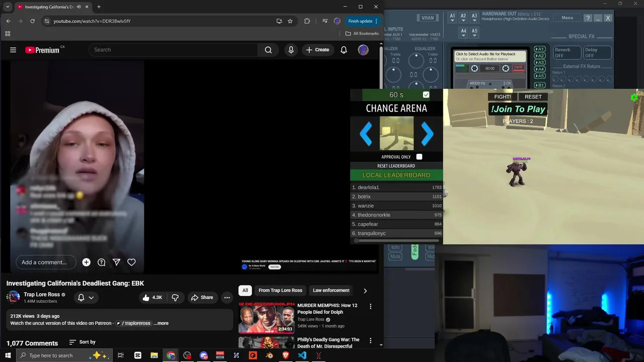Open File Explorer from the taskbar
The width and height of the screenshot is (644, 362).
[x=154, y=355]
